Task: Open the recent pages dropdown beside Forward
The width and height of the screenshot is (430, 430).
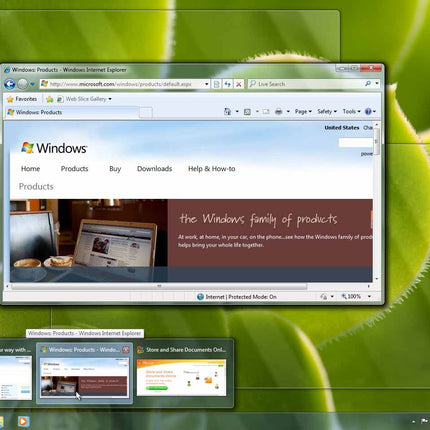Action: (32, 84)
